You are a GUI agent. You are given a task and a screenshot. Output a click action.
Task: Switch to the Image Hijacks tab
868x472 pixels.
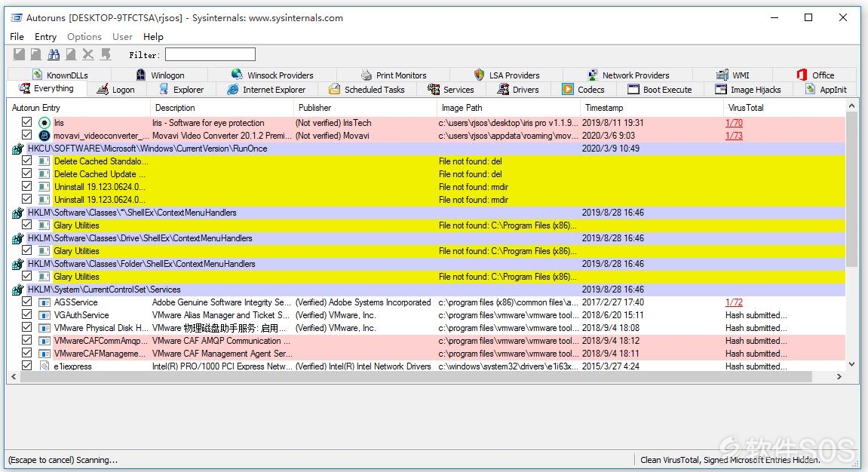coord(748,89)
